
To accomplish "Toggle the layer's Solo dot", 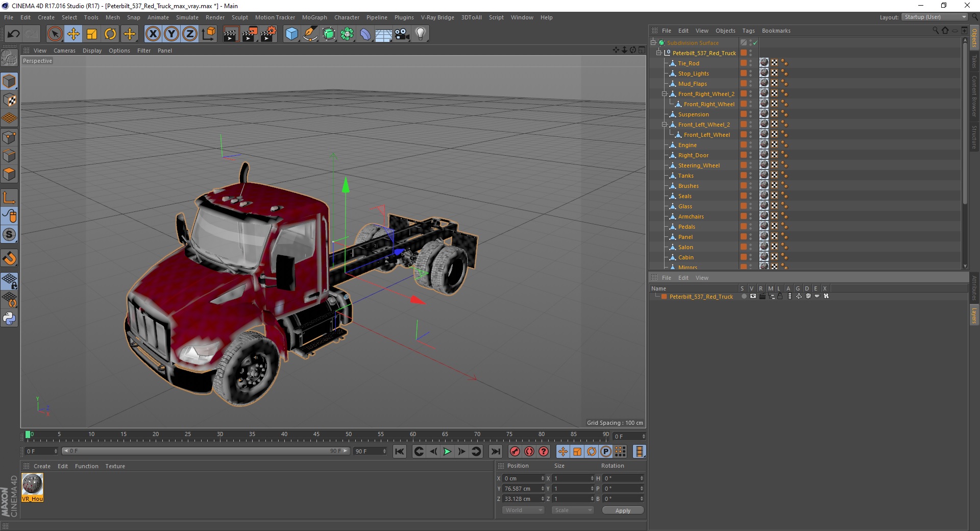I will click(744, 296).
